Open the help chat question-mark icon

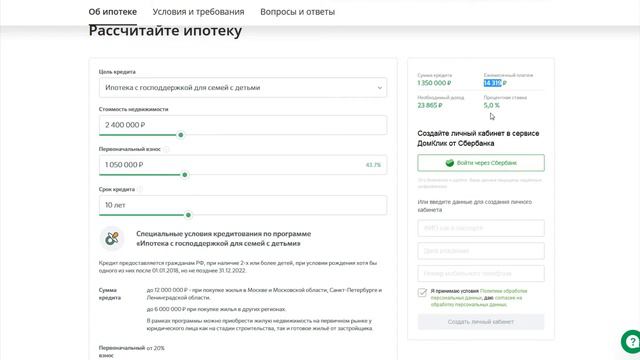pyautogui.click(x=631, y=341)
